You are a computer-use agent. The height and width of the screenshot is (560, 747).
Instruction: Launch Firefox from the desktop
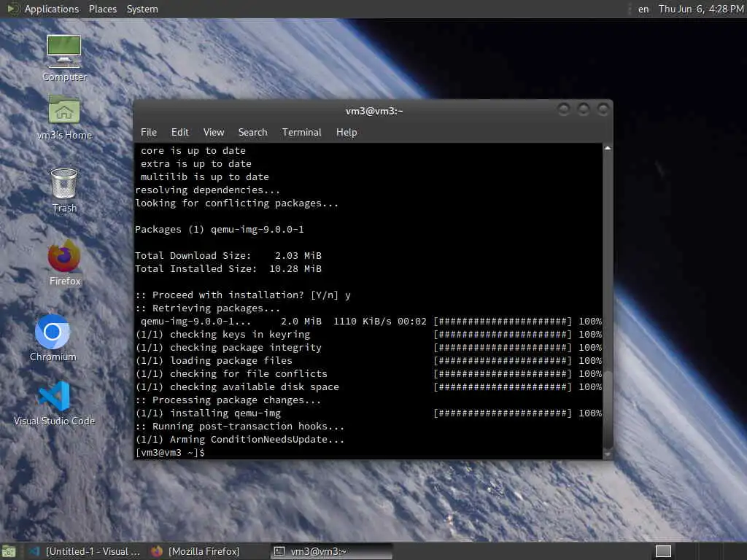coord(64,262)
